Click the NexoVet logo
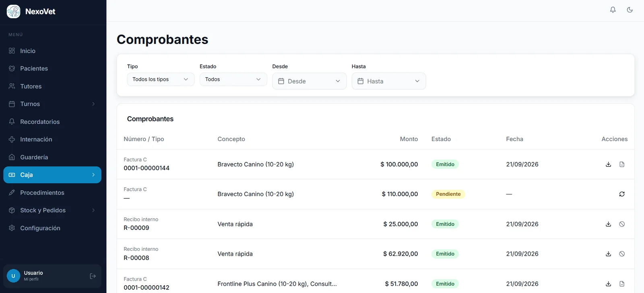The width and height of the screenshot is (644, 293). click(13, 11)
